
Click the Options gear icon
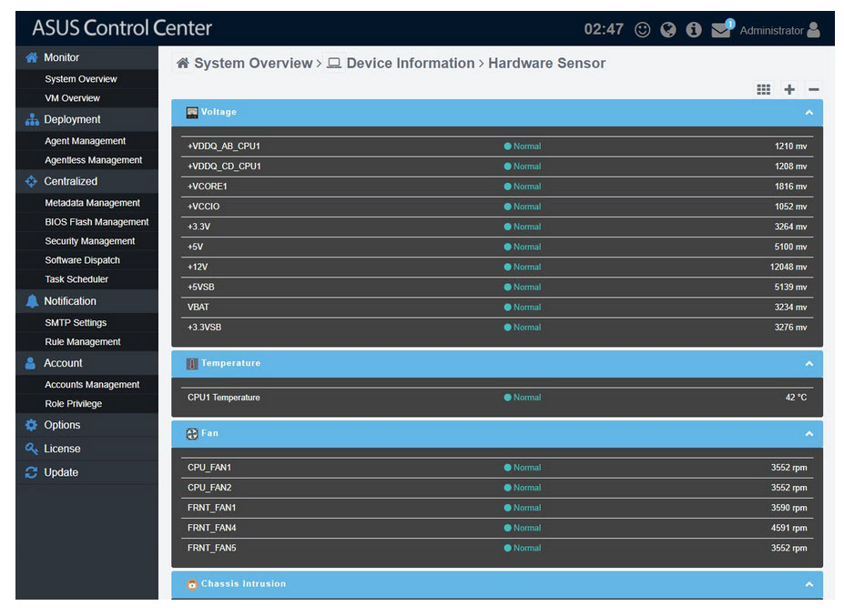point(31,425)
